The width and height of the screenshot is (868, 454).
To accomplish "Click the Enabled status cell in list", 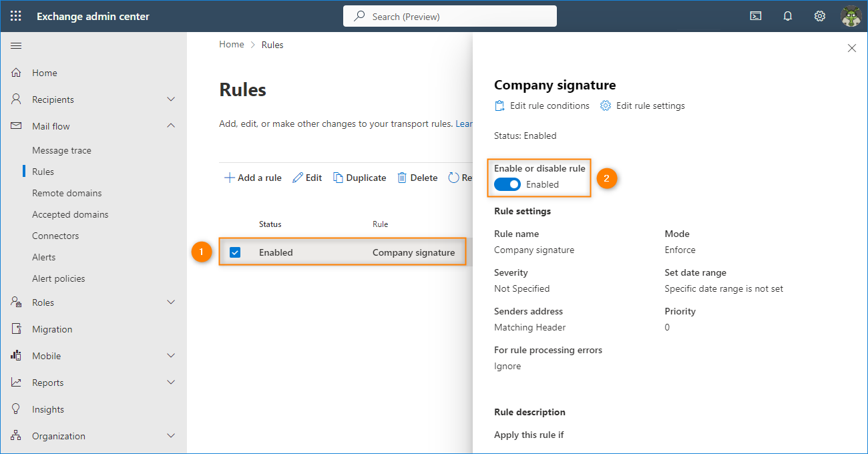I will pyautogui.click(x=276, y=252).
